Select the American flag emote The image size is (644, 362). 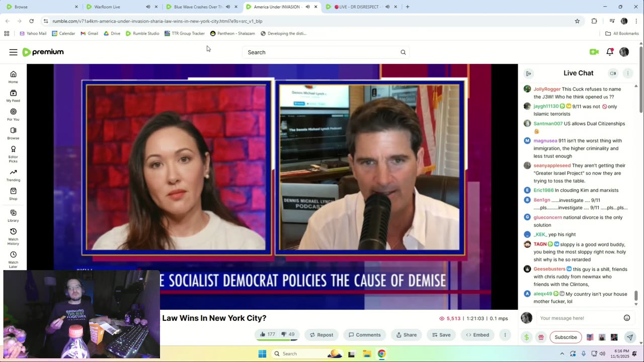tap(590, 337)
